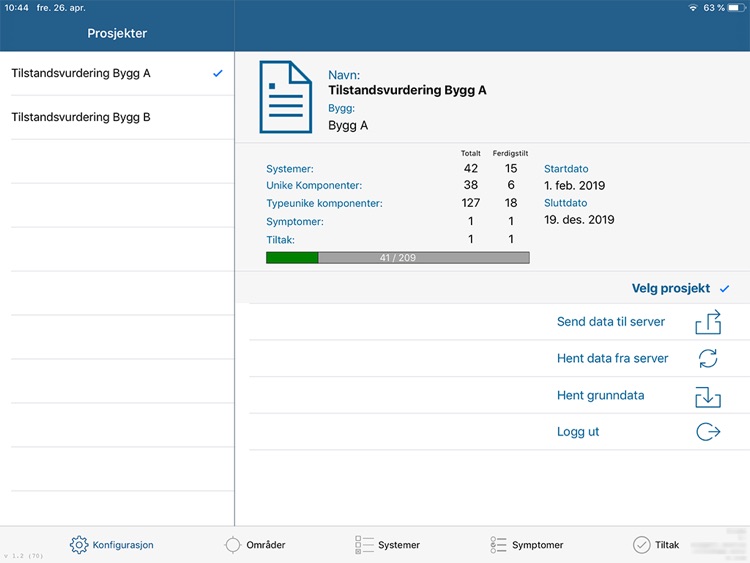This screenshot has height=563, width=750.
Task: Tap the Typeunike komponenter: label
Action: [x=324, y=203]
